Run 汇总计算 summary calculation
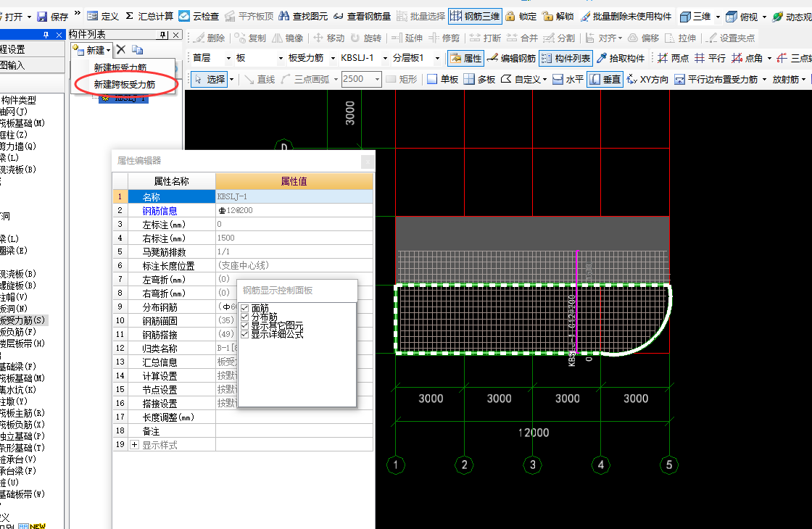This screenshot has width=812, height=529. pos(149,17)
